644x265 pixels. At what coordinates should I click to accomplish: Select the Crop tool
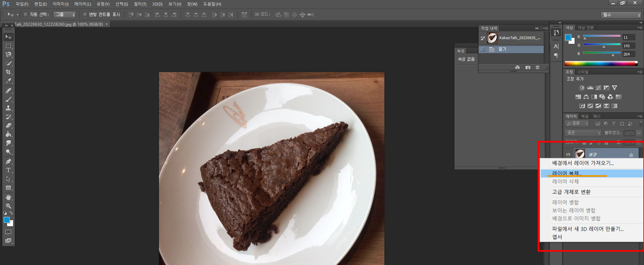tap(8, 72)
